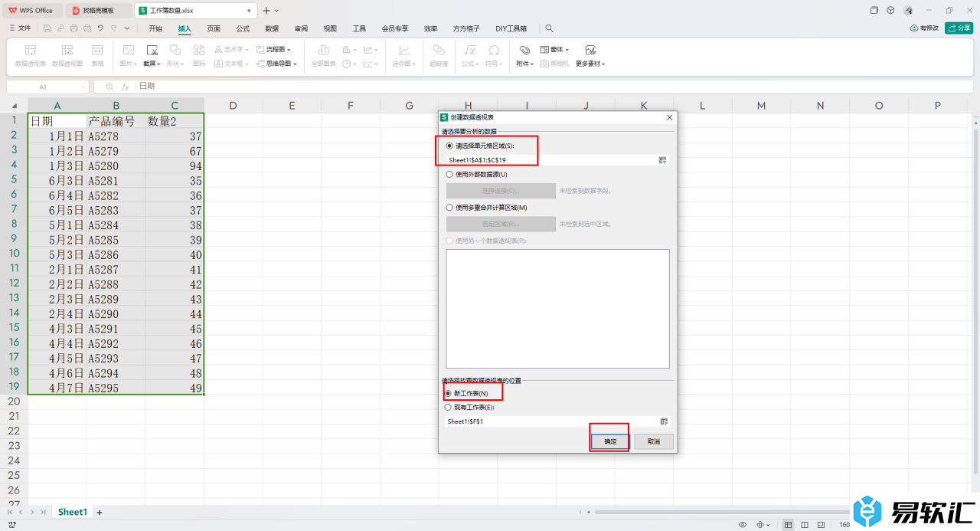Click the Sparkline (迷你图) icon
Screen dimensions: 980x531
(403, 50)
